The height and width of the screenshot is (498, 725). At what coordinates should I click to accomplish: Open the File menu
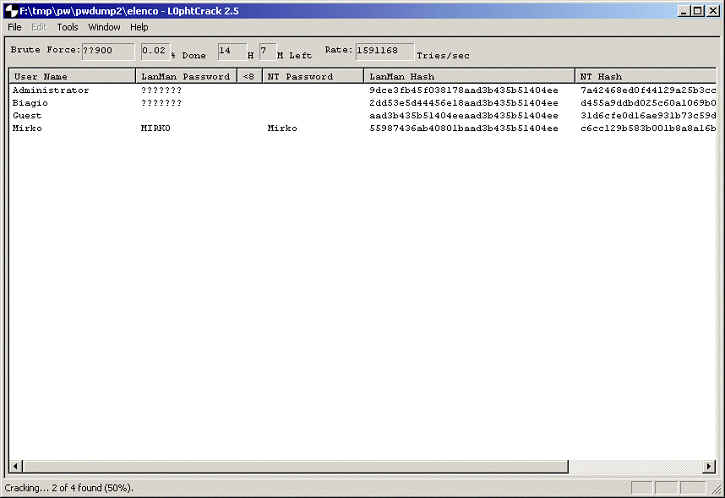14,27
